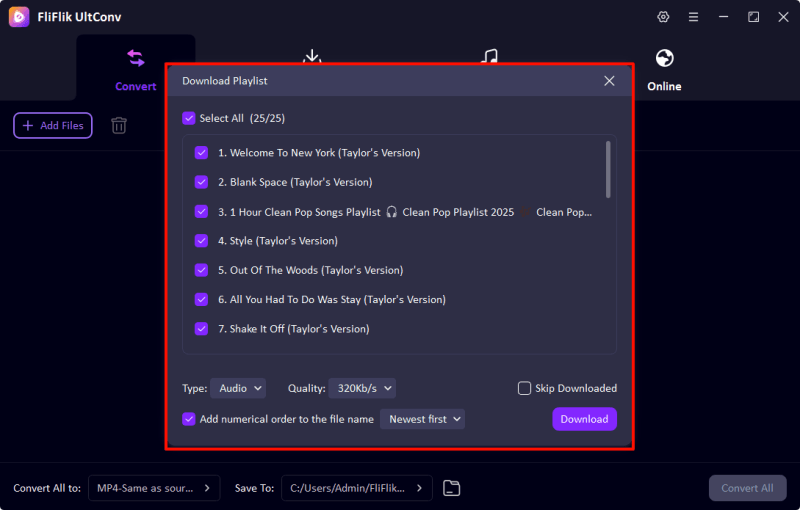
Task: Click '5. Out Of The Woods' title text
Action: 310,270
